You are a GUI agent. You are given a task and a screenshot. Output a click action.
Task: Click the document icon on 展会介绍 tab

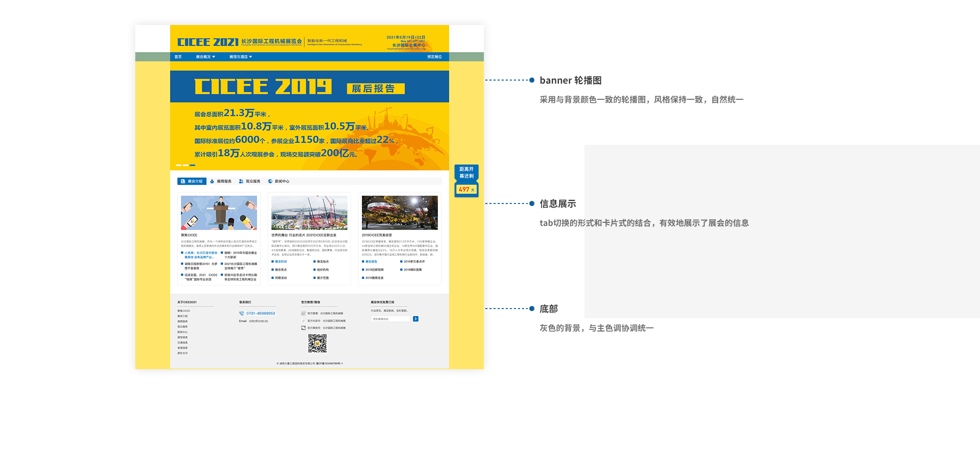[183, 181]
